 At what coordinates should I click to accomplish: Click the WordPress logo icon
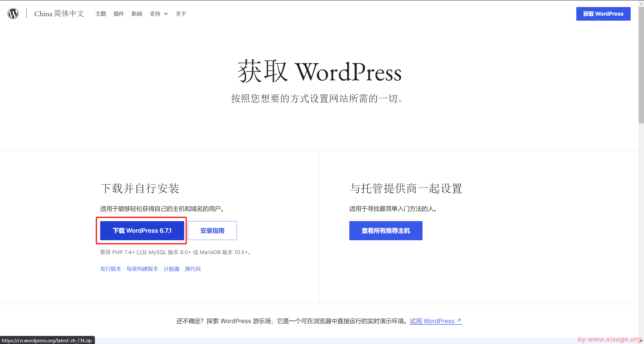tap(13, 14)
